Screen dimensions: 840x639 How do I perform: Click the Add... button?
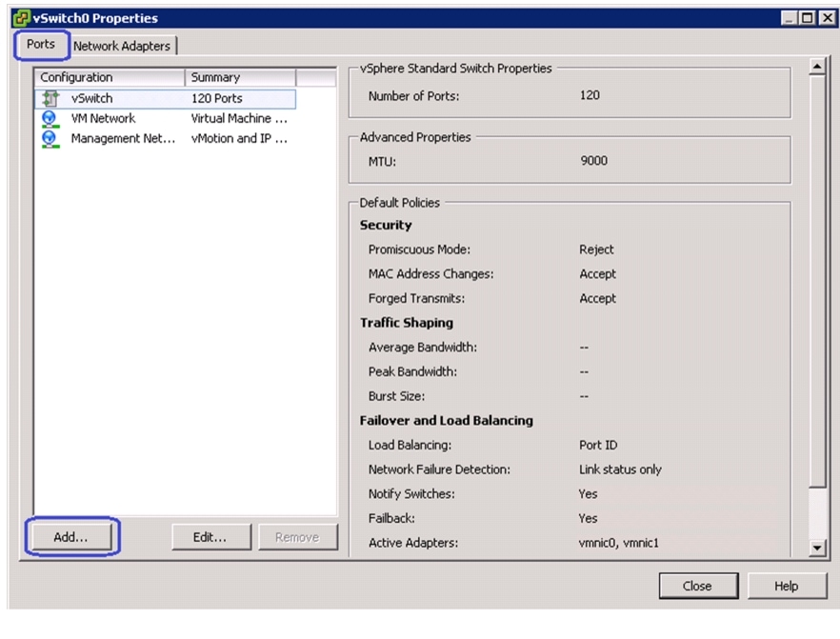(71, 537)
